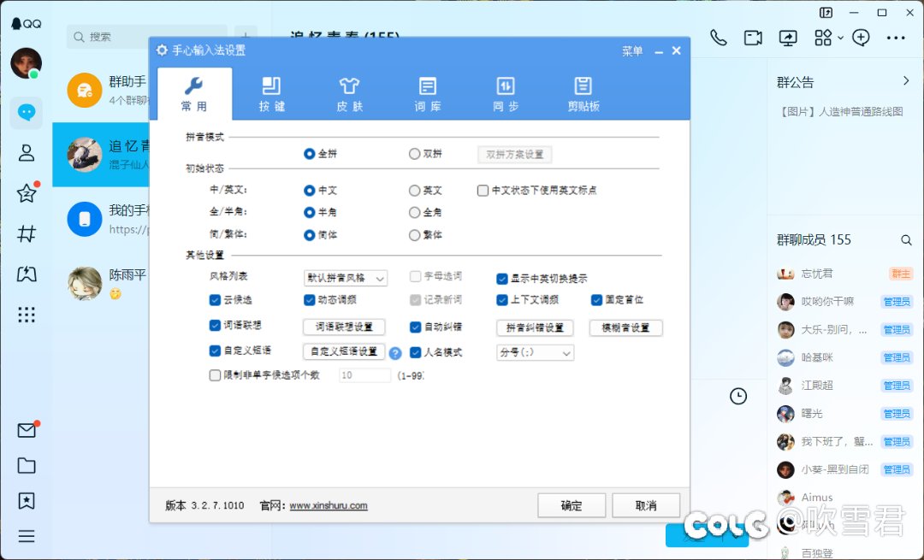924x560 pixels.
Task: Click the help icon beside 自定义短语设置
Action: tap(395, 352)
